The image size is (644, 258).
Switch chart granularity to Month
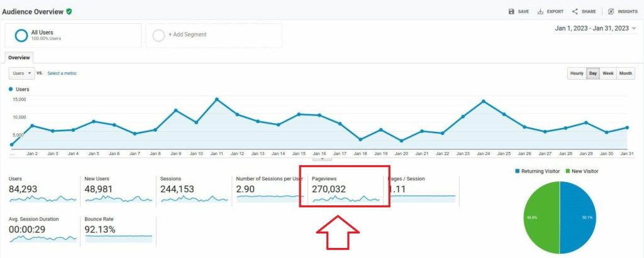pyautogui.click(x=626, y=73)
